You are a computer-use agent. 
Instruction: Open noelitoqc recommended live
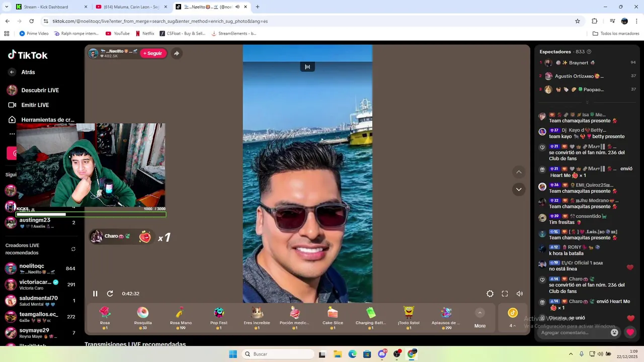(40, 268)
